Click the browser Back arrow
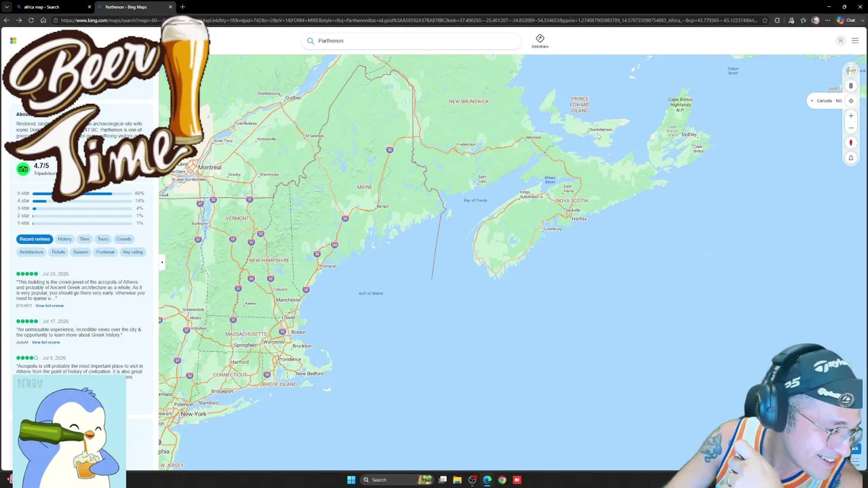The width and height of the screenshot is (868, 488). click(6, 20)
